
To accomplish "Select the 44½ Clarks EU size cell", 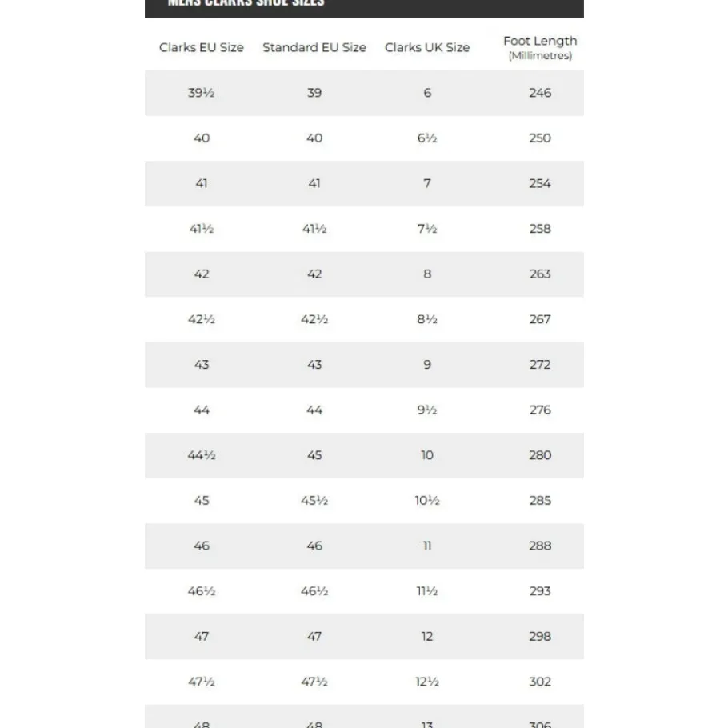I will pyautogui.click(x=202, y=455).
